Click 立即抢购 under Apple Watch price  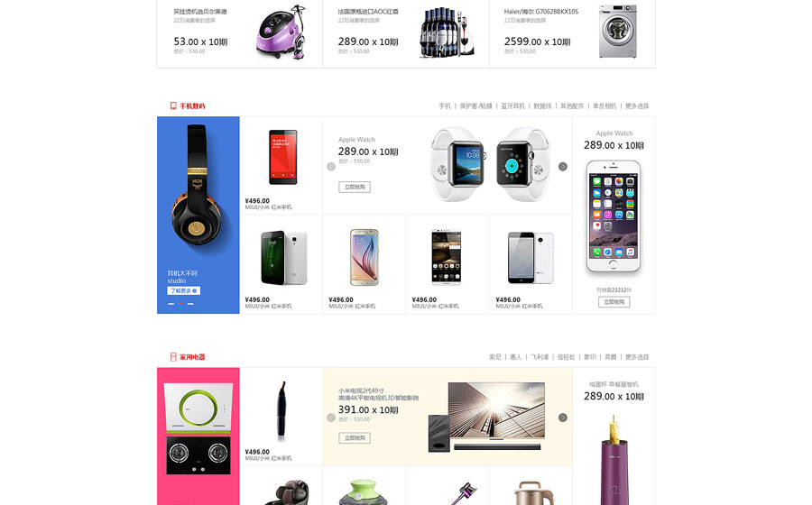[355, 187]
